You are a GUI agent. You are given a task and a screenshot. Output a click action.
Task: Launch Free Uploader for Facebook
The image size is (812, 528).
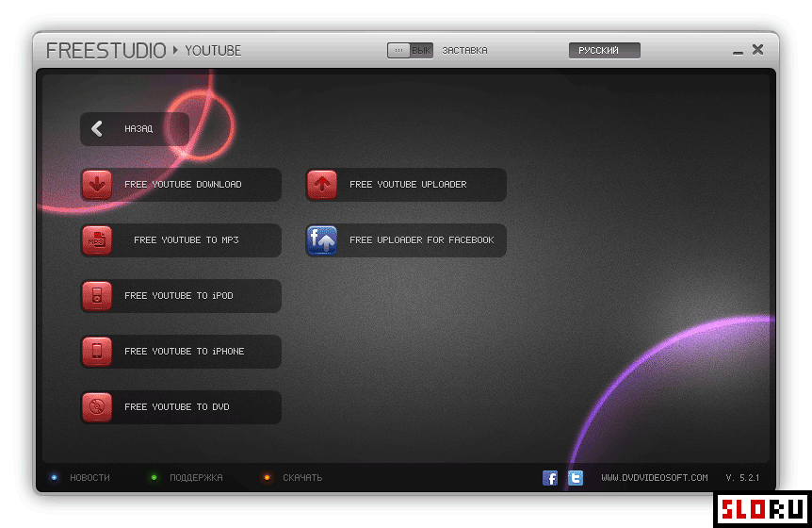point(406,239)
